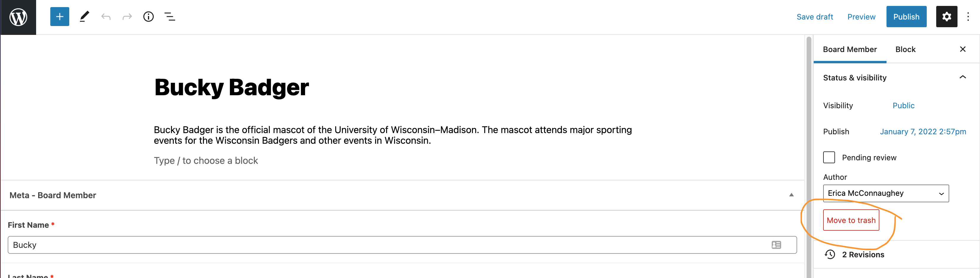Select the Board Member tab
Screen dimensions: 980x278
[x=850, y=49]
